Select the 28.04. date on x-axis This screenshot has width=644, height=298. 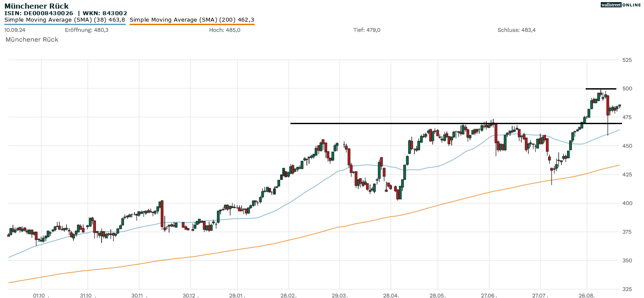tap(391, 295)
